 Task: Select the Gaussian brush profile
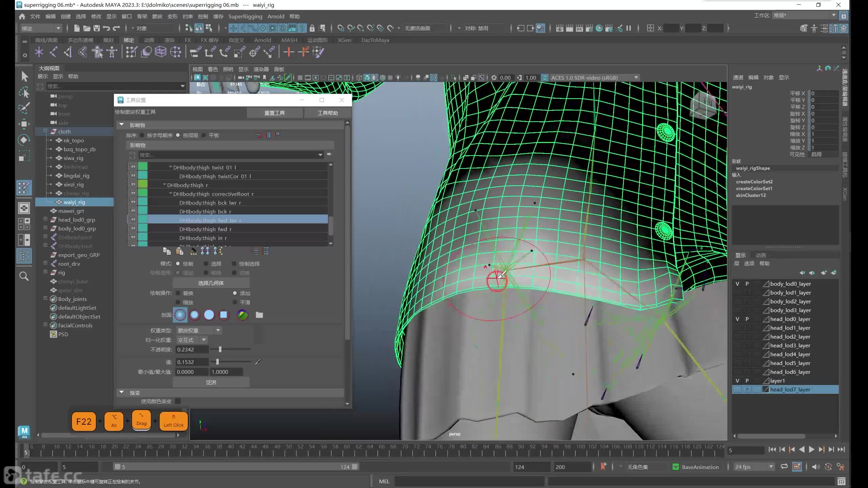180,315
